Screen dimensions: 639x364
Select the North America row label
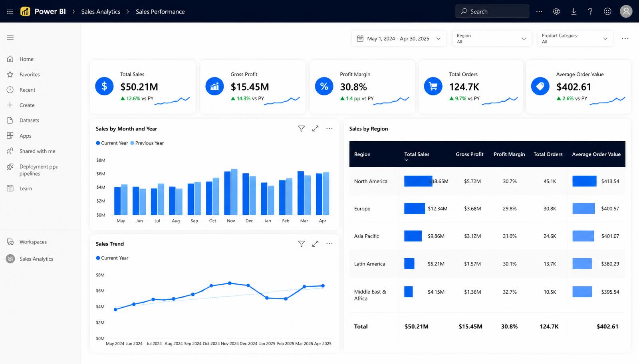click(371, 181)
